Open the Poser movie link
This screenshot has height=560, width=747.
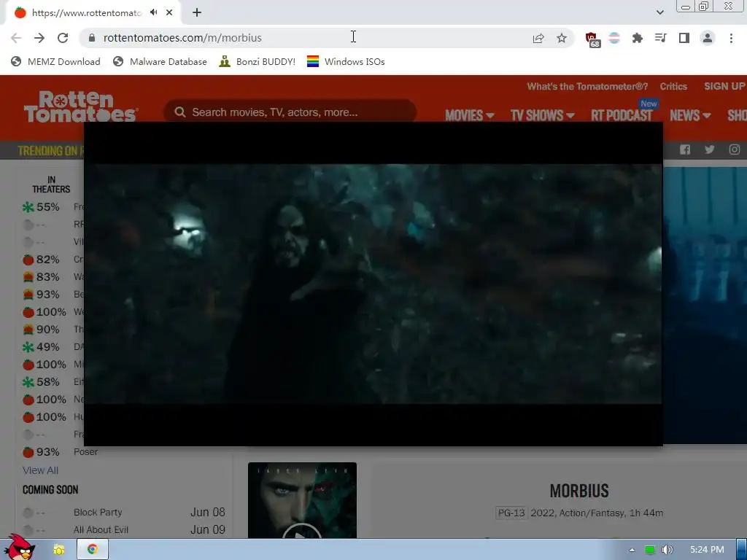point(85,452)
